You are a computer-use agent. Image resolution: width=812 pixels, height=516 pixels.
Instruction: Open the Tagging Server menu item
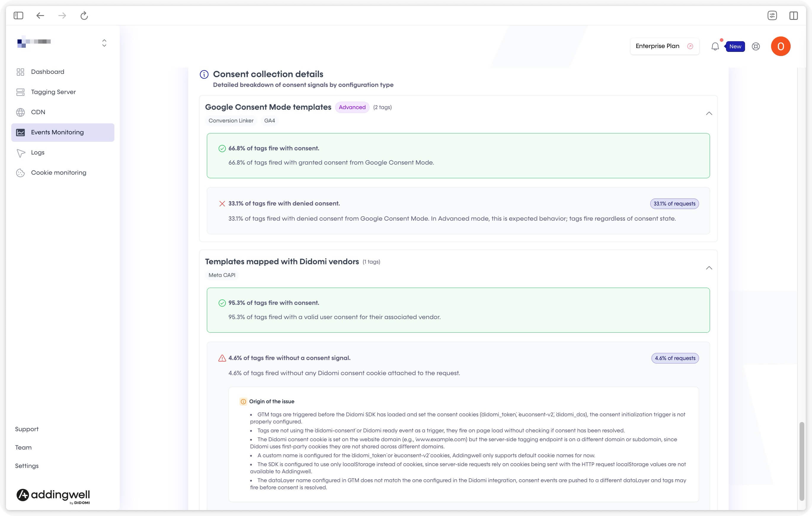[63, 92]
